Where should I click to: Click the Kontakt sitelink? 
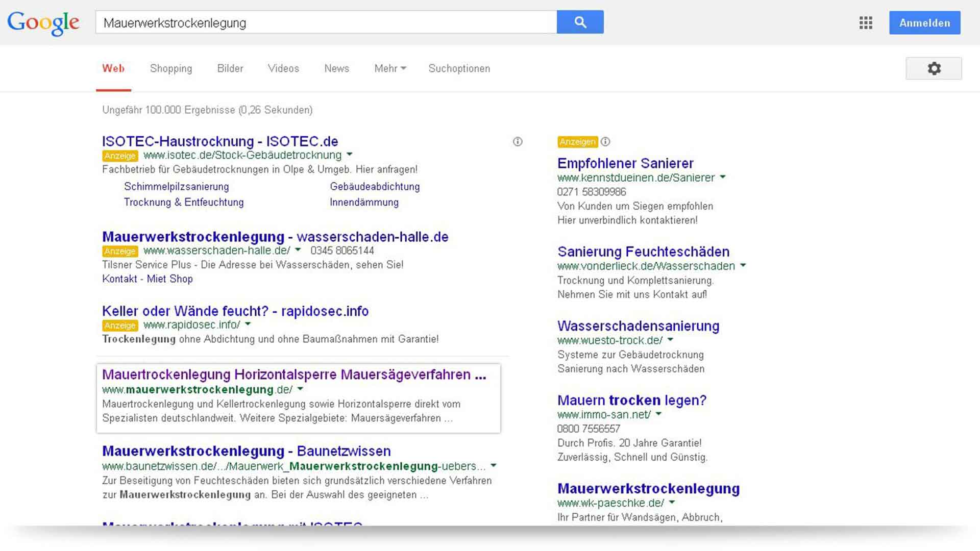(119, 279)
